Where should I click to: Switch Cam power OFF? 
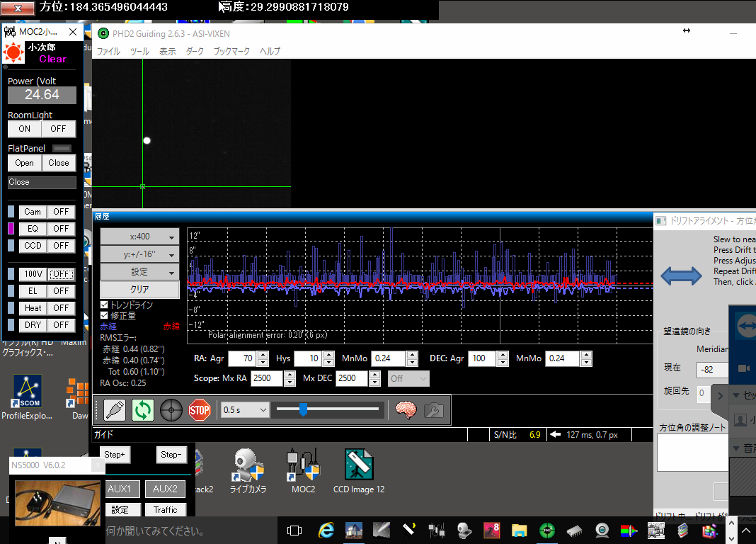coord(62,212)
